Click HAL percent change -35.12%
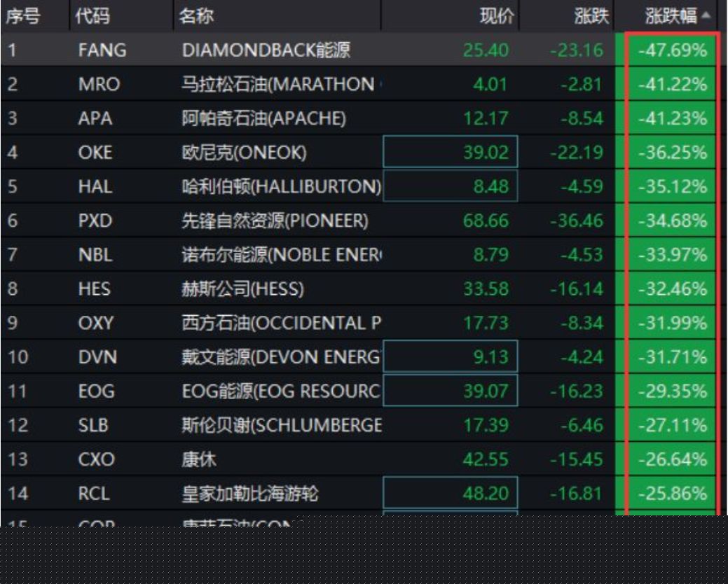This screenshot has height=584, width=728. click(673, 186)
